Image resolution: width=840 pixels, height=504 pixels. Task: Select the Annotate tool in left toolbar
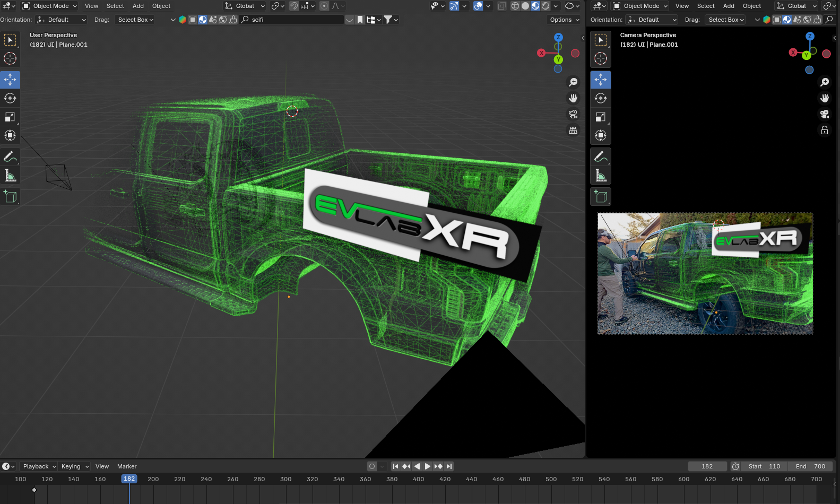pyautogui.click(x=10, y=157)
